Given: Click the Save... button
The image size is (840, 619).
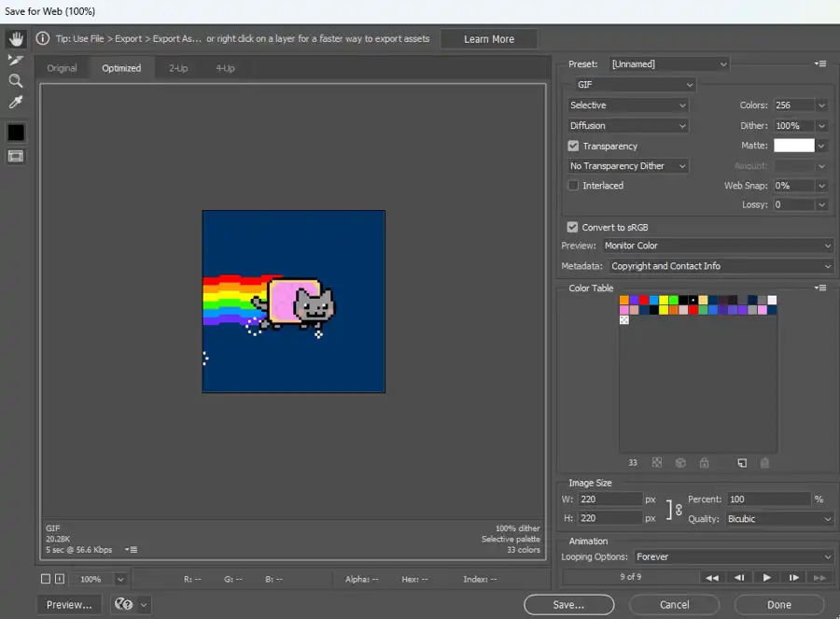Looking at the screenshot, I should 569,605.
